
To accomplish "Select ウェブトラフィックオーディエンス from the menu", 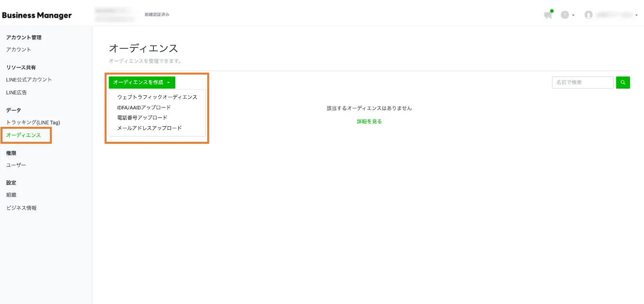I will (157, 97).
